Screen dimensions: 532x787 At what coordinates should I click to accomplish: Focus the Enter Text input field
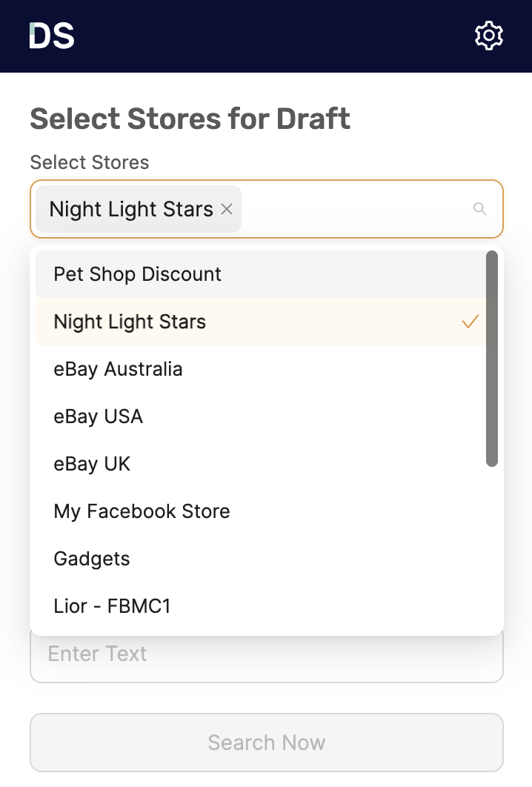tap(267, 654)
